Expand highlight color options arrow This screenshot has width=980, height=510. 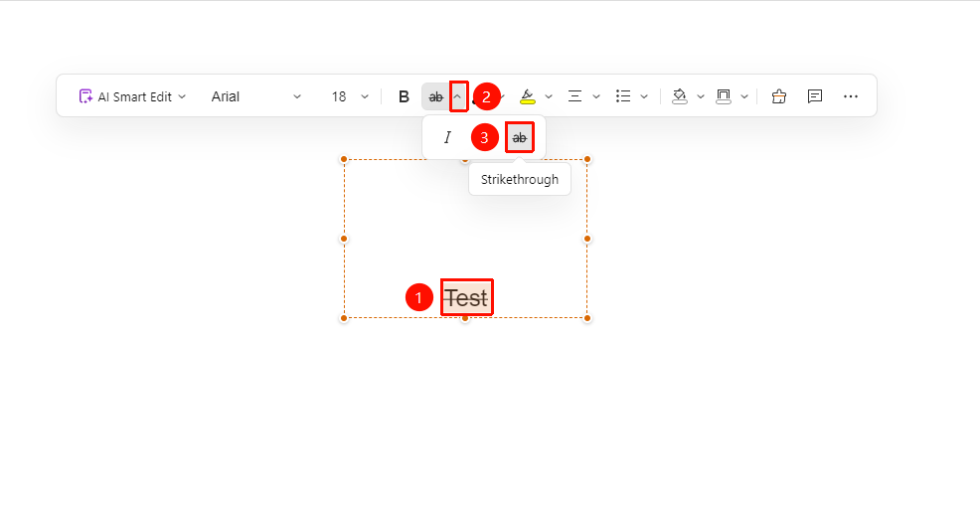(548, 96)
